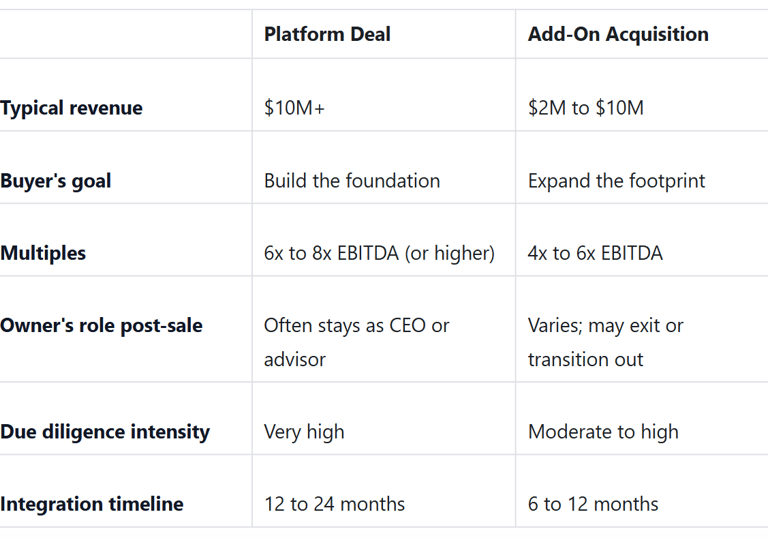Click the Owner's role post-sale label
The width and height of the screenshot is (768, 538).
point(101,325)
